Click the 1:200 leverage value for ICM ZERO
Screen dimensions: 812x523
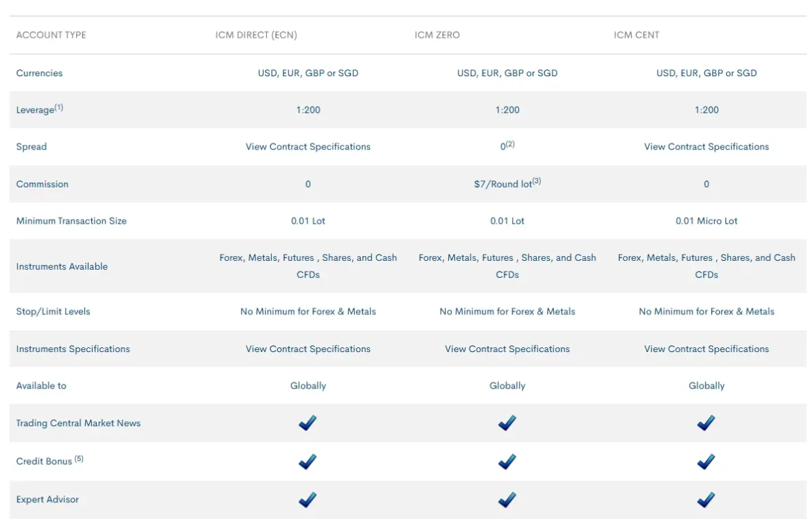click(507, 110)
